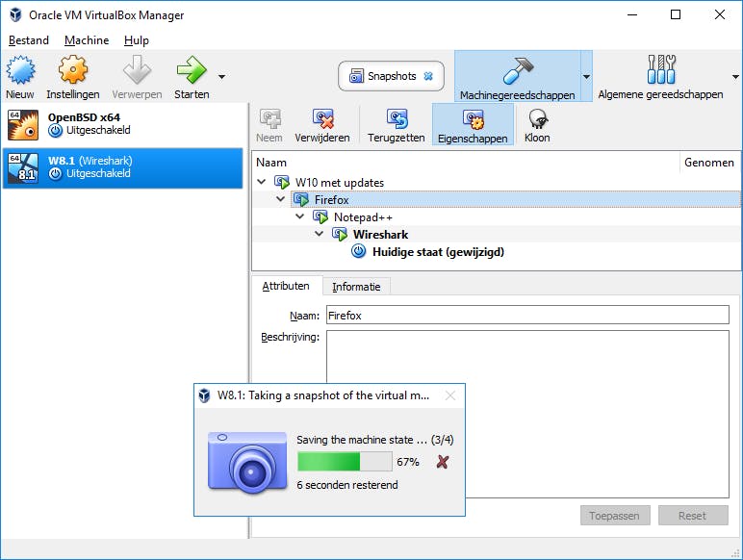Toggle the Eigenschappen snapshot properties
The image size is (743, 560).
[x=473, y=124]
